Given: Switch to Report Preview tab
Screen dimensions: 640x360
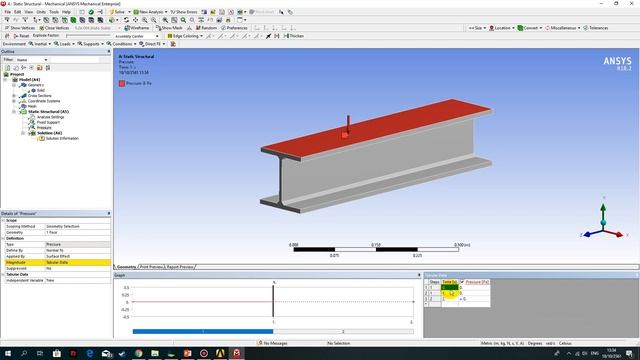Looking at the screenshot, I should (x=180, y=267).
